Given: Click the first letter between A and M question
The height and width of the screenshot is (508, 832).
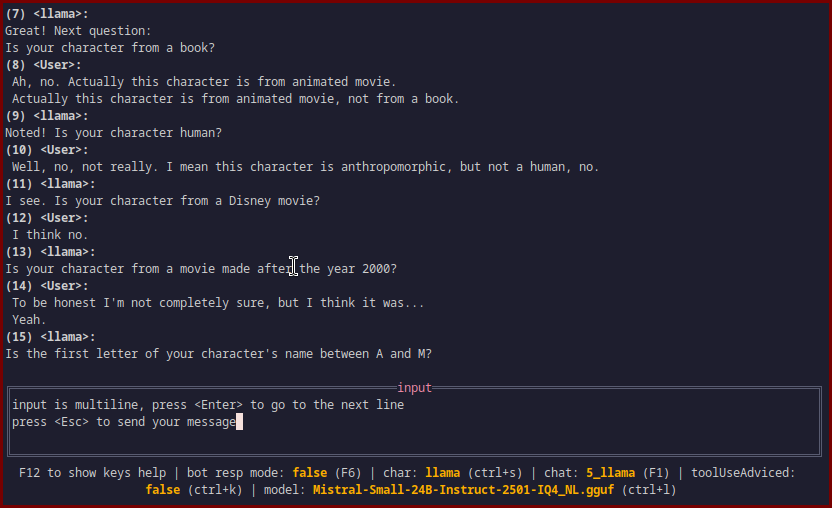Looking at the screenshot, I should point(218,354).
